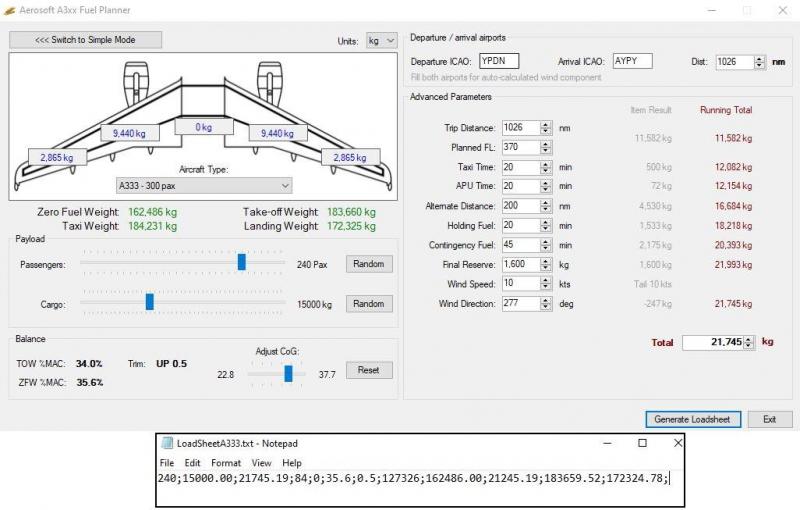Click the Departure ICAO field YPDN
Image resolution: width=800 pixels, height=510 pixels.
pos(499,61)
